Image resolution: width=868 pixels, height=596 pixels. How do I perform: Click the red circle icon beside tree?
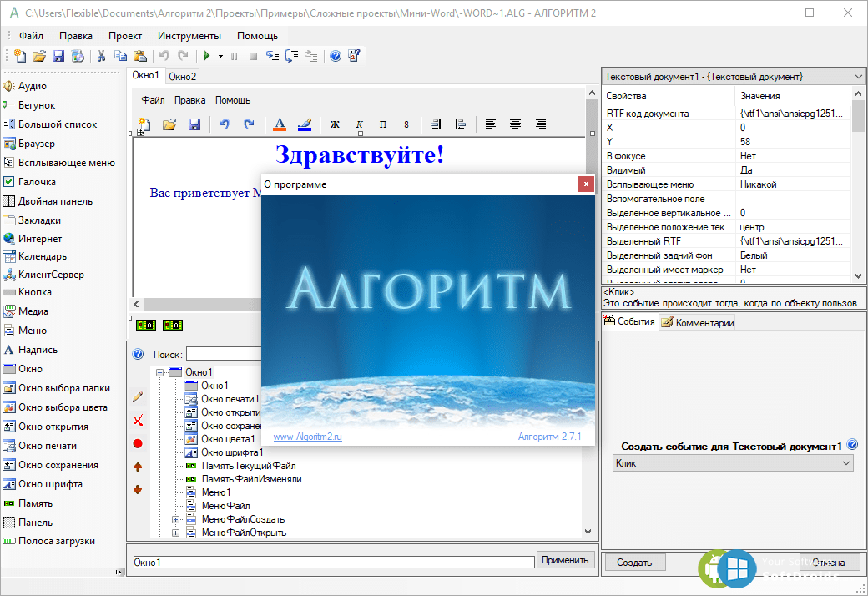point(138,443)
